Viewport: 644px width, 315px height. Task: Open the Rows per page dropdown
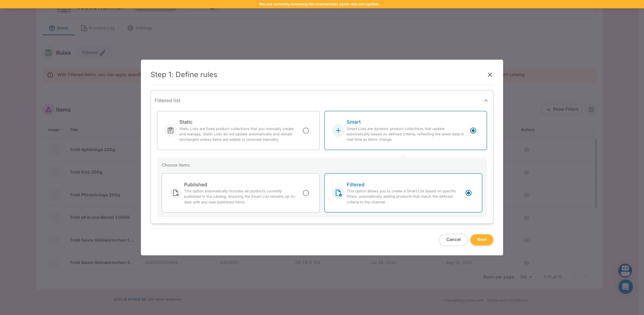[526, 277]
